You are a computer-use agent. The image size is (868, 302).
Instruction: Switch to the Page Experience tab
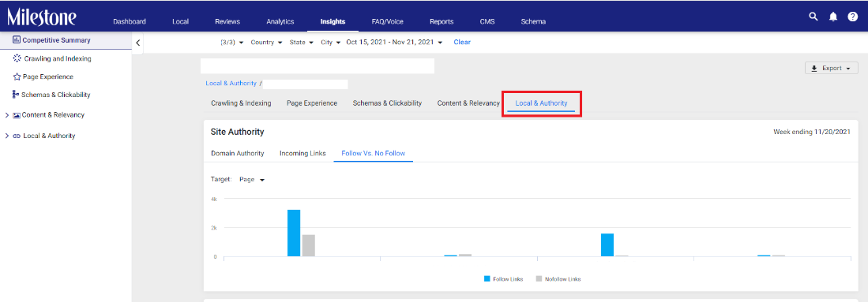point(312,103)
